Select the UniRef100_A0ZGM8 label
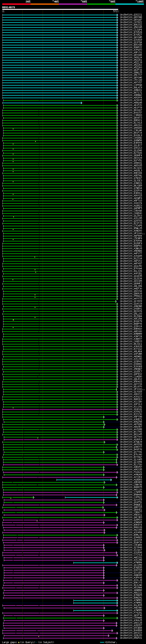Screen dimensions: 146x644 click(131, 429)
